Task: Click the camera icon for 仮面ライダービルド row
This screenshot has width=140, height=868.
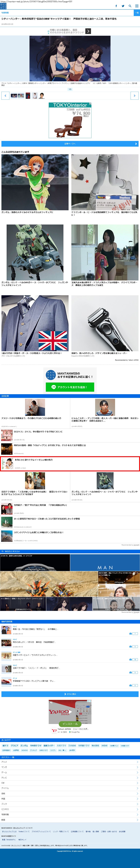Action: click(x=131, y=659)
